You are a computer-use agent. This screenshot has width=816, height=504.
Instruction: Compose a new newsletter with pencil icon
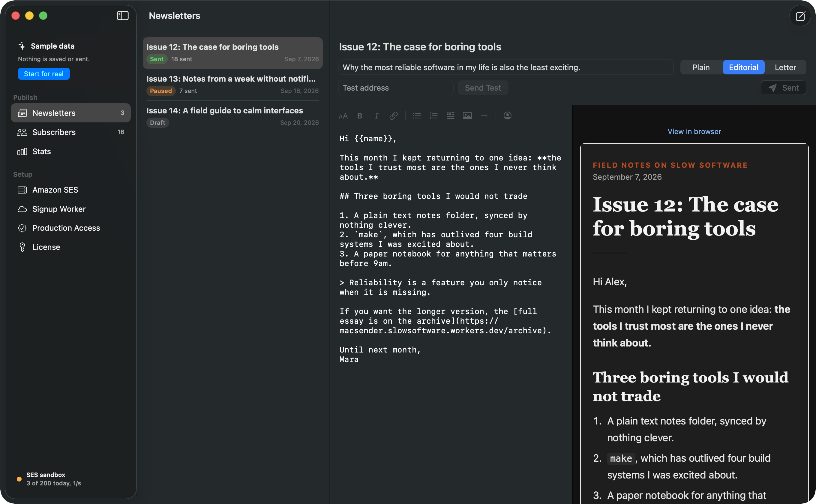[x=800, y=16]
